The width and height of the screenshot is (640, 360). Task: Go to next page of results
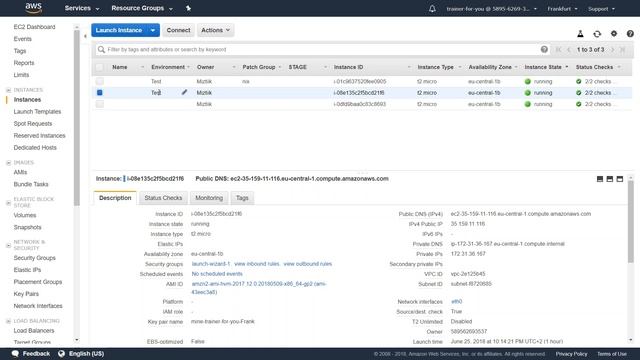(612, 49)
